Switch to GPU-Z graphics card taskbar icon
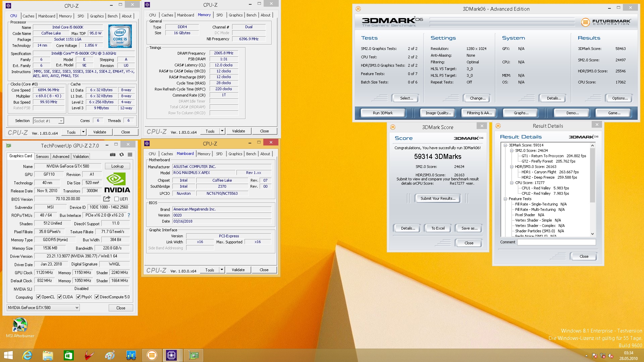Image resolution: width=644 pixels, height=362 pixels. tap(194, 355)
